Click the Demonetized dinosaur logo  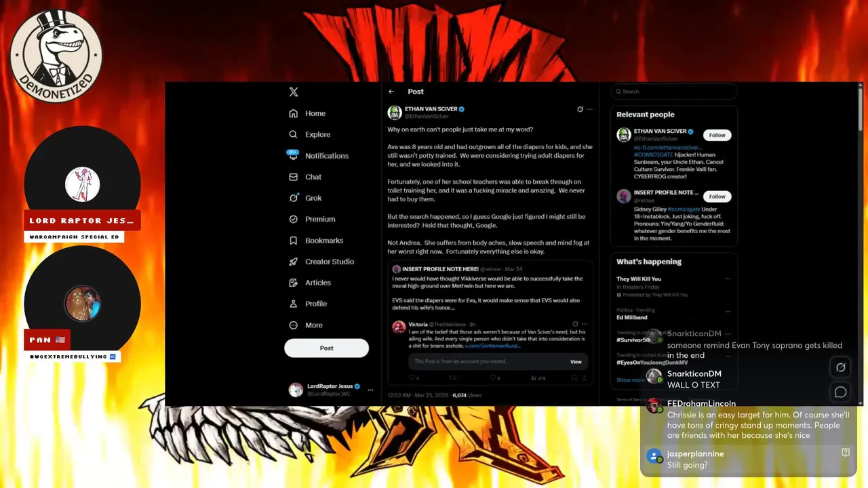tap(56, 56)
